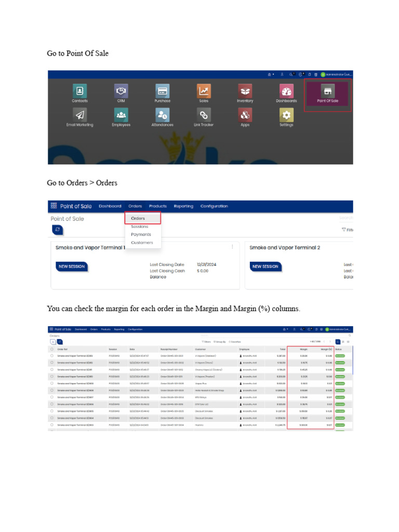This screenshot has width=399, height=532.
Task: Open the Inventory app
Action: click(245, 91)
